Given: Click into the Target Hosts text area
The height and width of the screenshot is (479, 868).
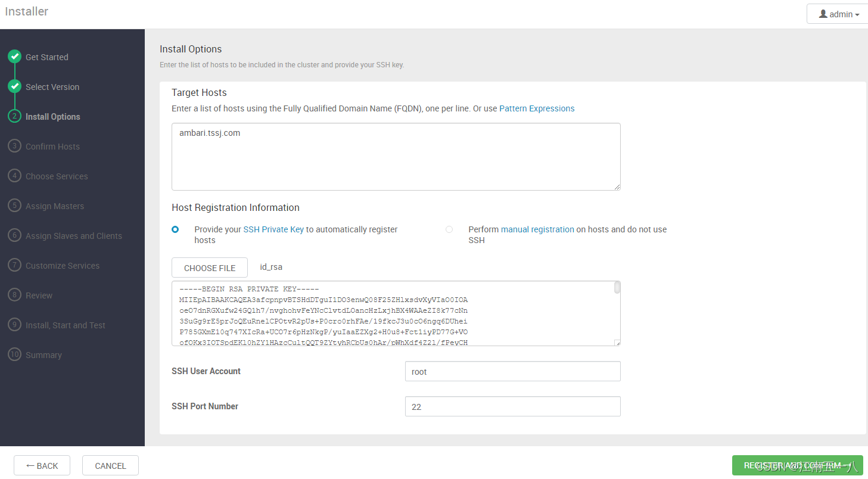Looking at the screenshot, I should [x=396, y=157].
